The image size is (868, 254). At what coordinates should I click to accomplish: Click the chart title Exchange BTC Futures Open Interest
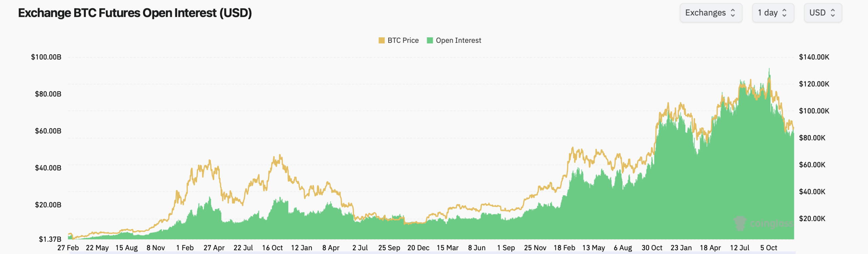coord(135,13)
